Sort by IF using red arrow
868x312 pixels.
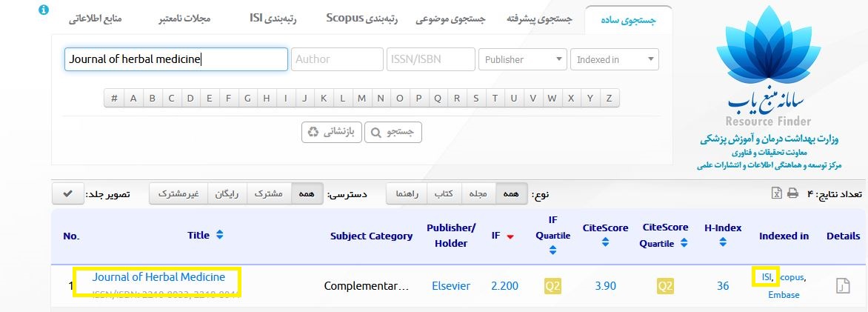(x=510, y=236)
